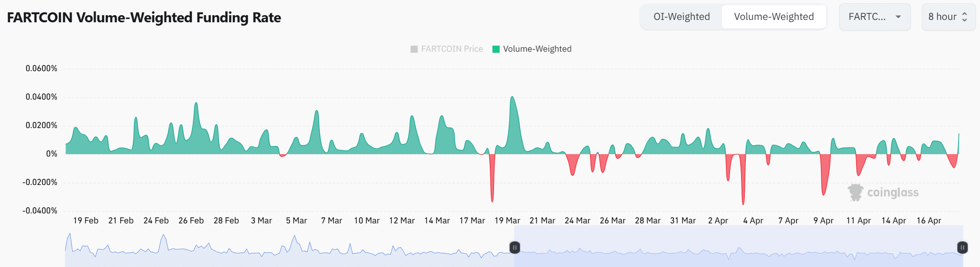
Task: Click the "-0.0400%" y-axis label
Action: [x=39, y=211]
